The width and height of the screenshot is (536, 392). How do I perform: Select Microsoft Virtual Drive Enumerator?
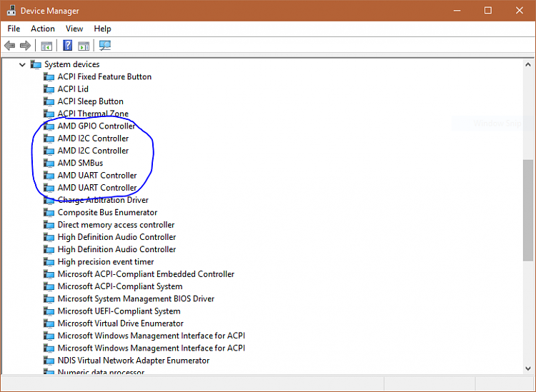point(120,323)
